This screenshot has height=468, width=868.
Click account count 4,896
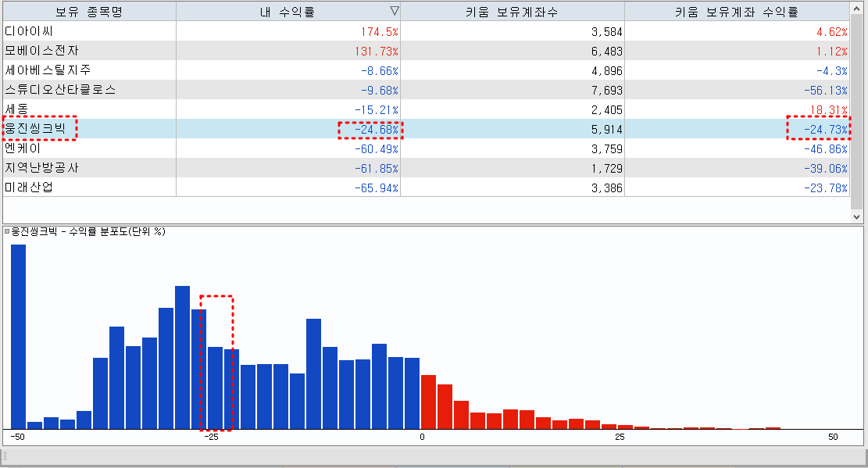point(607,71)
